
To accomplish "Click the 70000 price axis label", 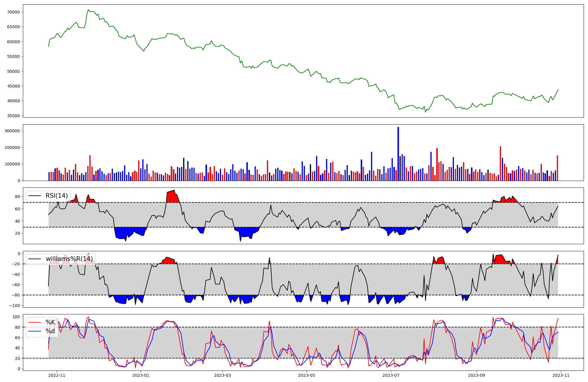I will [x=13, y=12].
